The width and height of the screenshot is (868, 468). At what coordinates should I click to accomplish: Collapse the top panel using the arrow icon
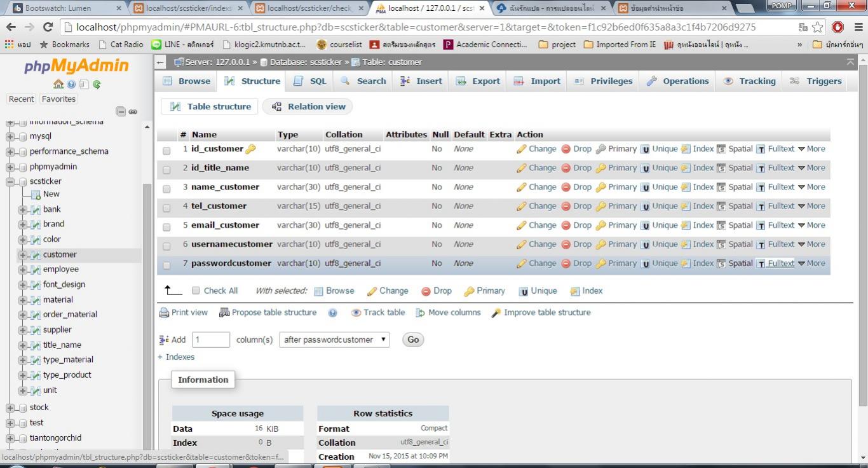point(850,62)
